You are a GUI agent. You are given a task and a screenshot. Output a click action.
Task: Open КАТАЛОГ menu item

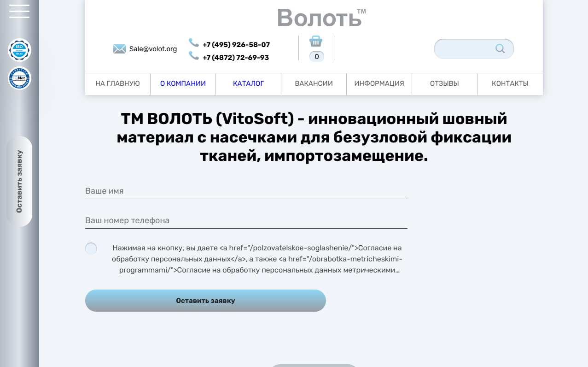pyautogui.click(x=249, y=83)
